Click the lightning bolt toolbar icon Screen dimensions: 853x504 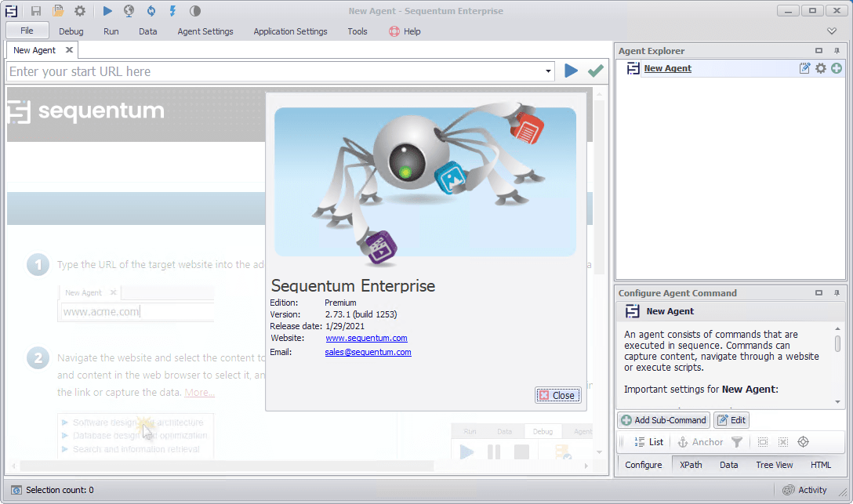click(x=172, y=11)
